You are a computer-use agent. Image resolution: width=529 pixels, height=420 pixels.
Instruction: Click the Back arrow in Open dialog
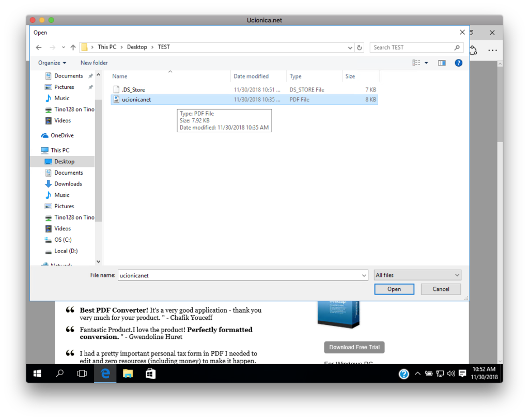pyautogui.click(x=39, y=47)
